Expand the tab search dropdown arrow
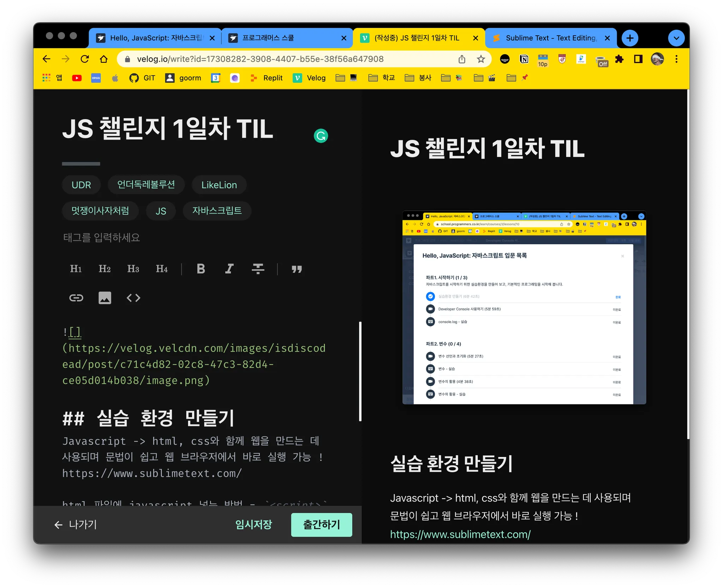 click(676, 38)
